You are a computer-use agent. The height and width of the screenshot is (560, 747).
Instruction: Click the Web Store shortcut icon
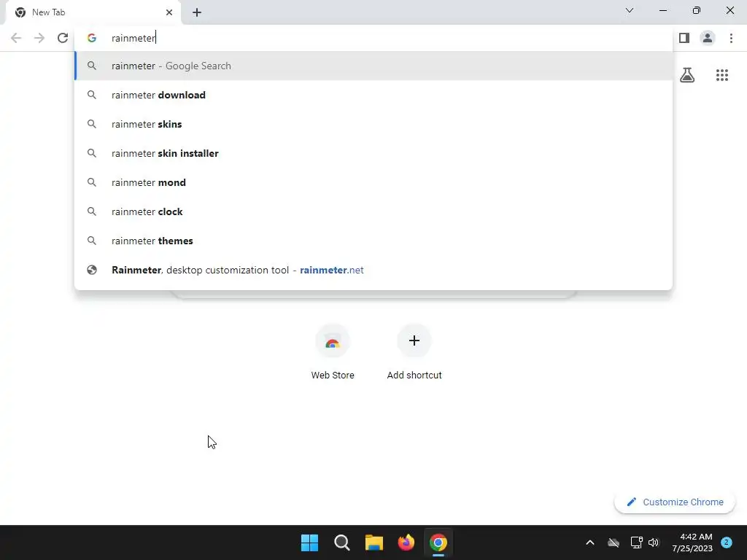[x=333, y=341]
